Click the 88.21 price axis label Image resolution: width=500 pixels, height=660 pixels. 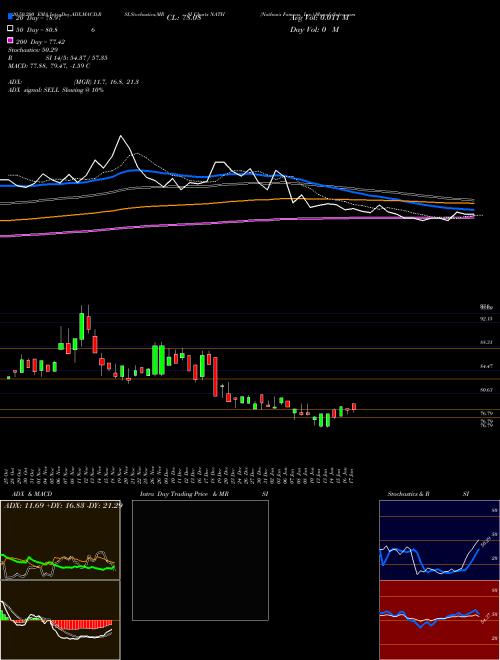point(486,343)
